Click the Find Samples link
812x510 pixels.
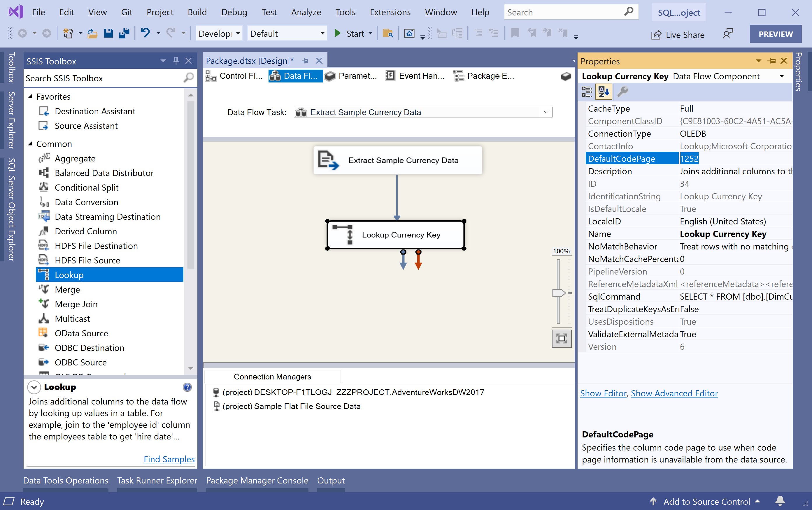coord(169,459)
